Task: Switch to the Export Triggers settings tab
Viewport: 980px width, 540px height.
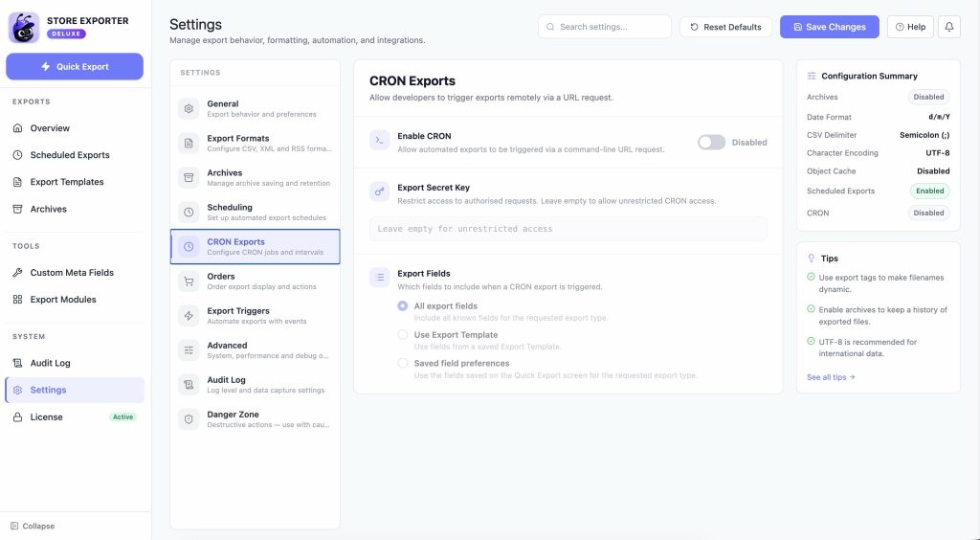Action: (255, 316)
